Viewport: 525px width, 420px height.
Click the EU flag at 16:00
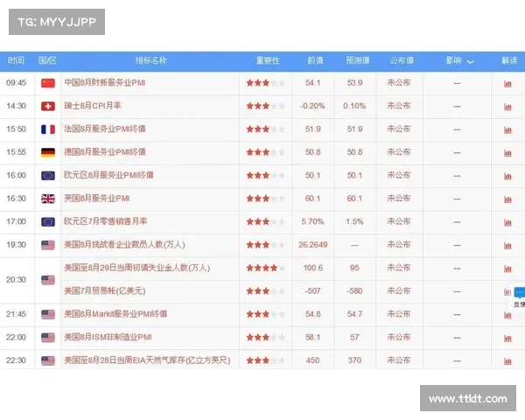click(x=48, y=176)
